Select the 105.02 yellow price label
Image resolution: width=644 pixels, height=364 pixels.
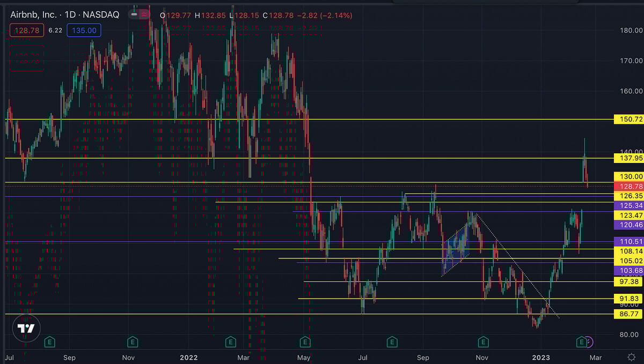[629, 261]
